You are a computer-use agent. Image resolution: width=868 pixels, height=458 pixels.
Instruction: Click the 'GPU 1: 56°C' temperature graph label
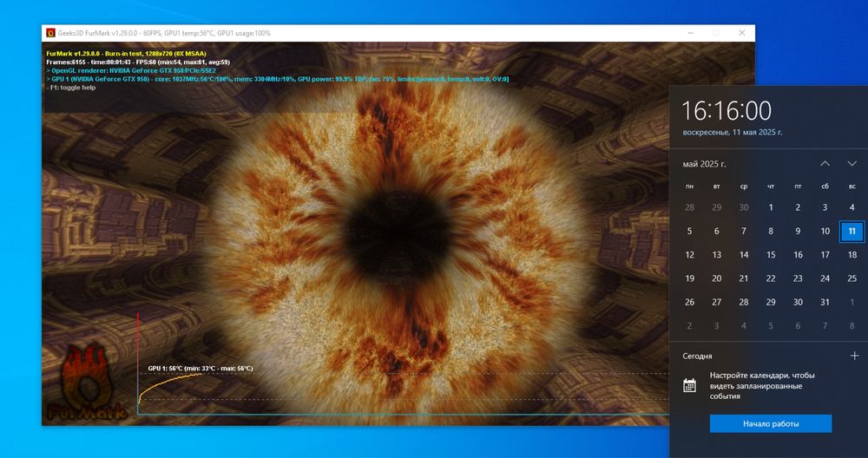click(x=201, y=369)
